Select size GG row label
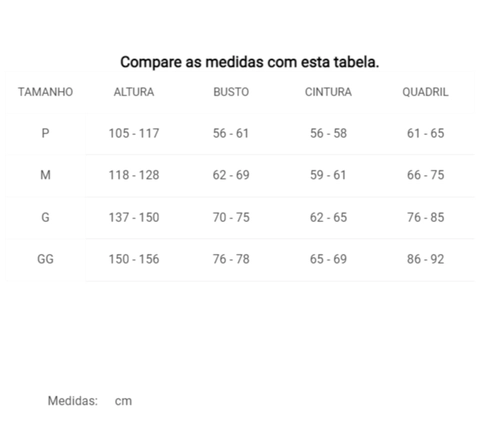Screen dimensions: 500x432 click(45, 259)
